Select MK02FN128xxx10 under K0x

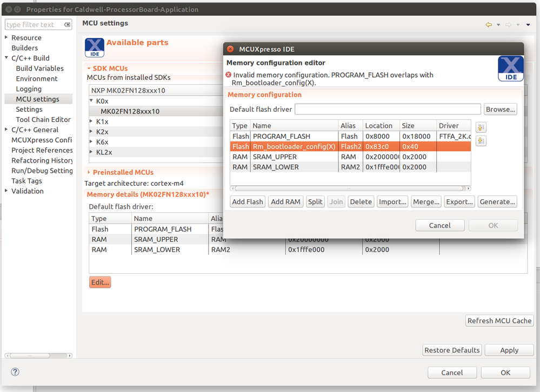(130, 111)
